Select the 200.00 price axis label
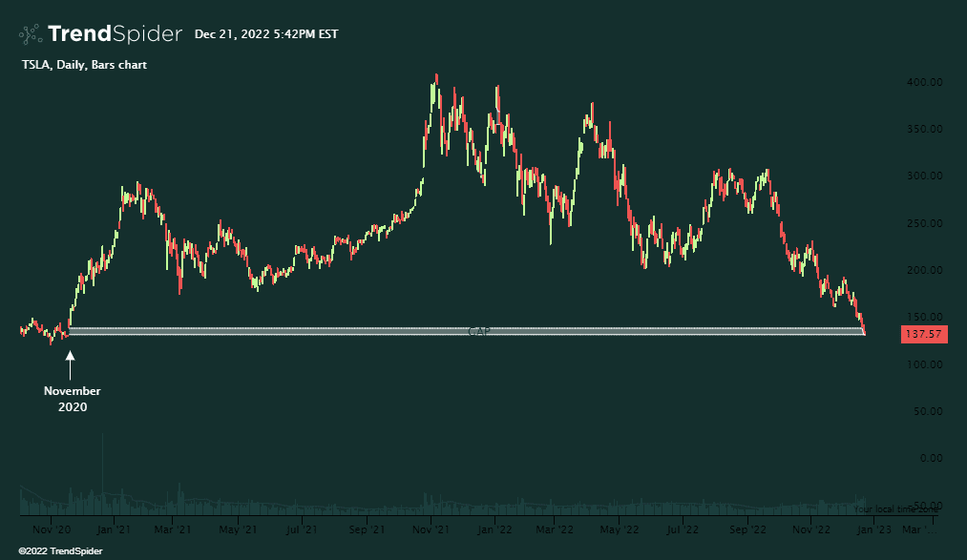This screenshot has width=967, height=560. coord(924,270)
